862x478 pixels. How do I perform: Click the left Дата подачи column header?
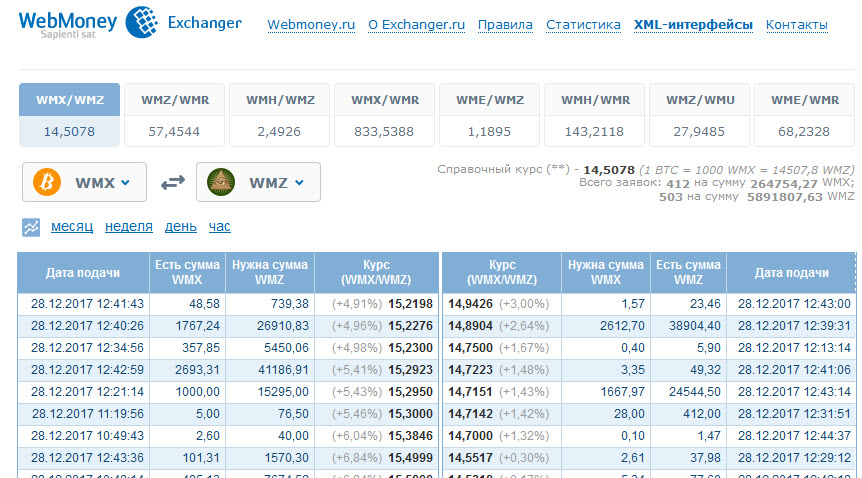(x=82, y=273)
